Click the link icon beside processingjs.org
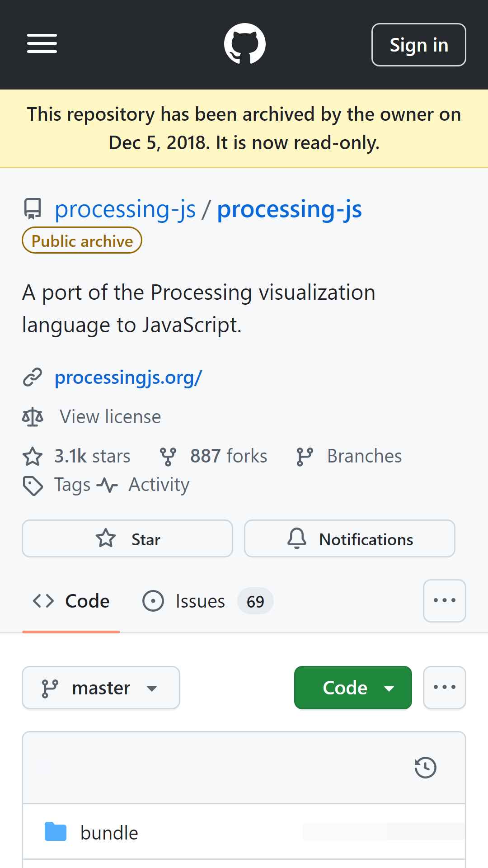Image resolution: width=488 pixels, height=868 pixels. (x=33, y=377)
